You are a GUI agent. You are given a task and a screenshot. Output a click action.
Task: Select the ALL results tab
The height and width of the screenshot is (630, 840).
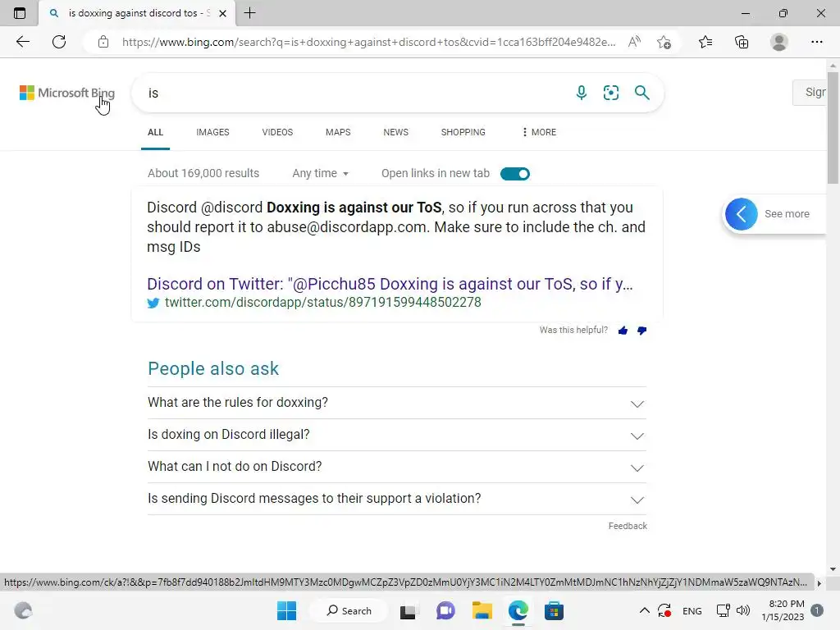[155, 132]
